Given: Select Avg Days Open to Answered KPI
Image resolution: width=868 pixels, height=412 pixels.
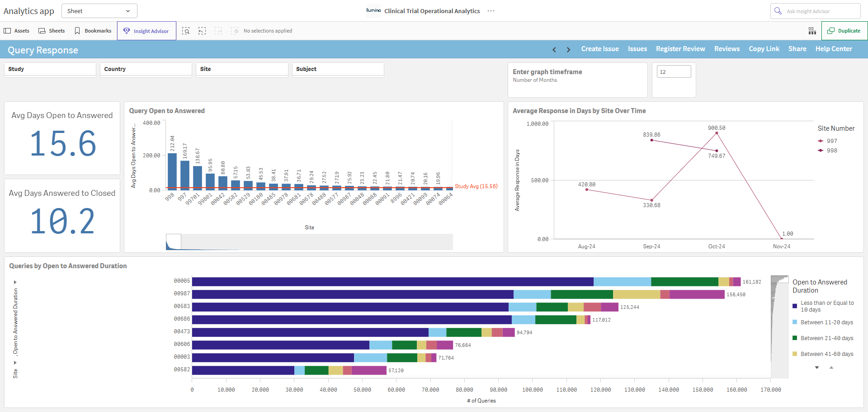Looking at the screenshot, I should 62,138.
